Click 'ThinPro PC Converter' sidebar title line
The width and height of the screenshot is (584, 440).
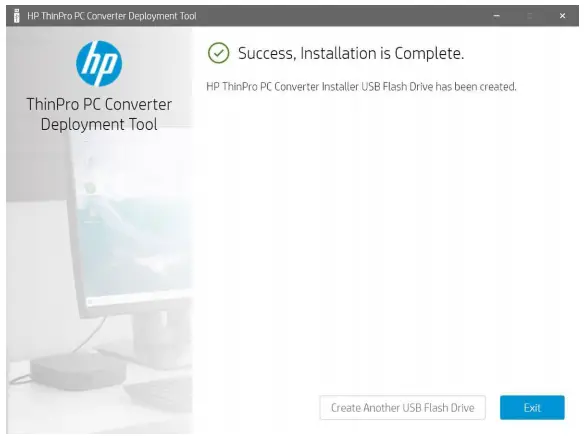click(99, 104)
